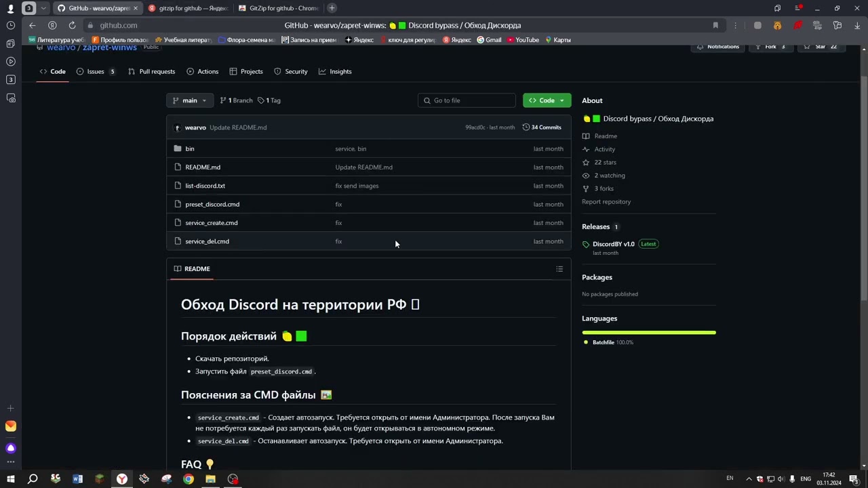Open the tab count button showing 3
The height and width of the screenshot is (488, 868).
[29, 8]
